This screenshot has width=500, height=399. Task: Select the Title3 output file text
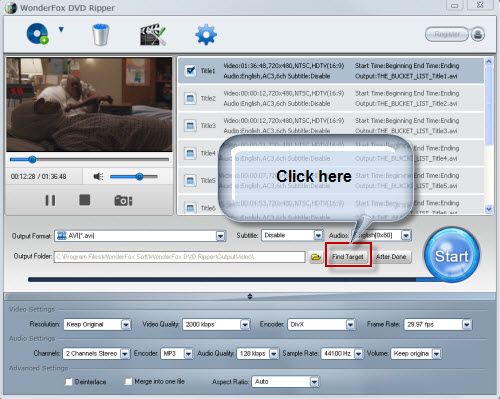click(406, 131)
